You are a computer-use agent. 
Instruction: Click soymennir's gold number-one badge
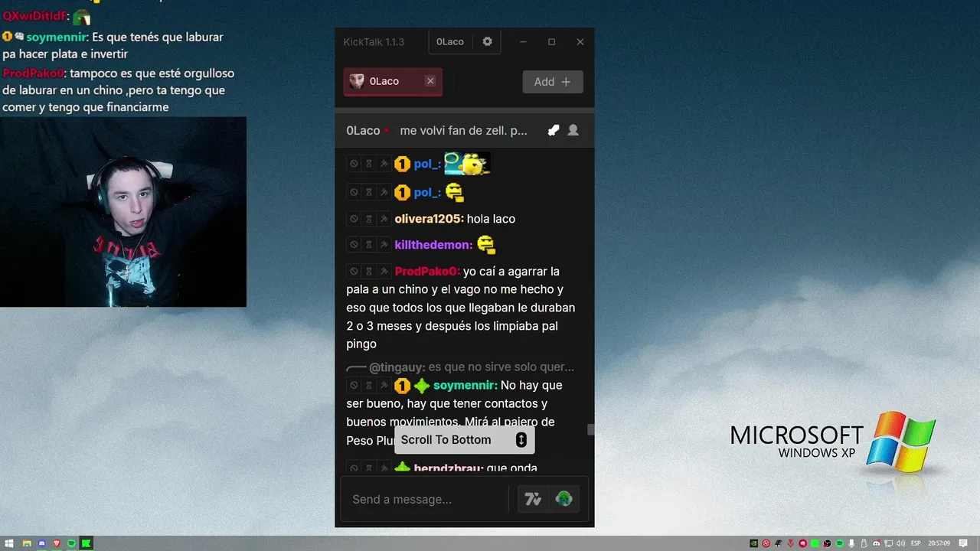[x=403, y=386]
